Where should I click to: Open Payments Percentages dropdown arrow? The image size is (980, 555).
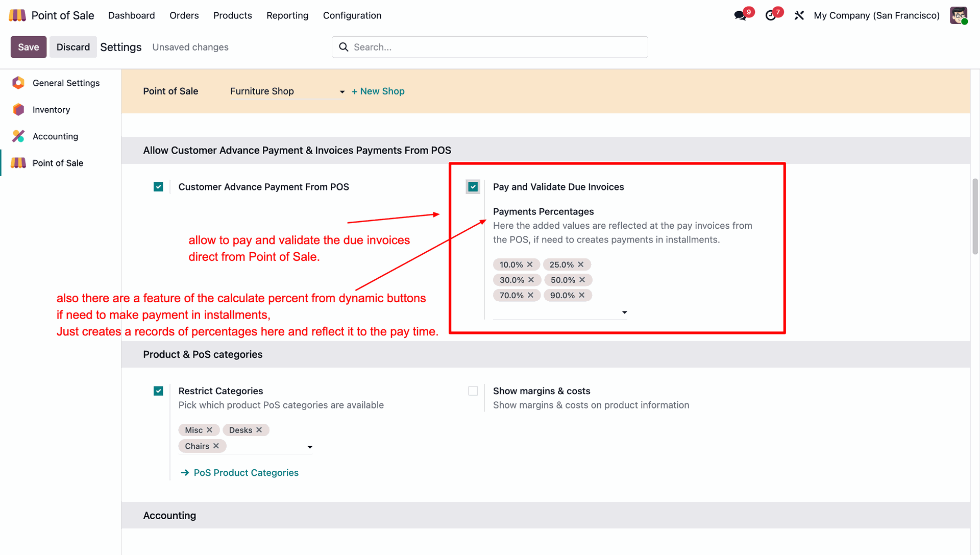(x=624, y=312)
